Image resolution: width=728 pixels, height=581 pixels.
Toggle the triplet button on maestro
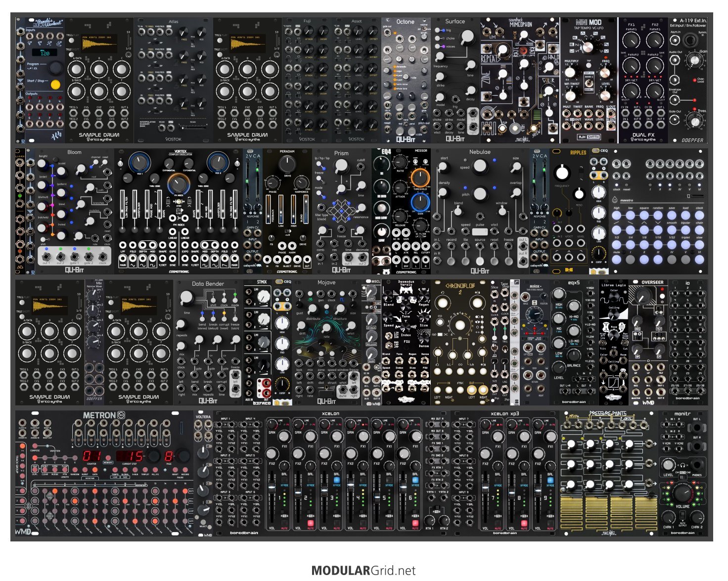[685, 245]
